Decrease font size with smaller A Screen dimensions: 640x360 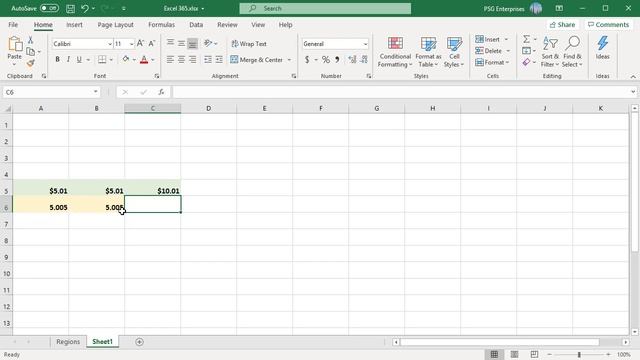coord(151,43)
